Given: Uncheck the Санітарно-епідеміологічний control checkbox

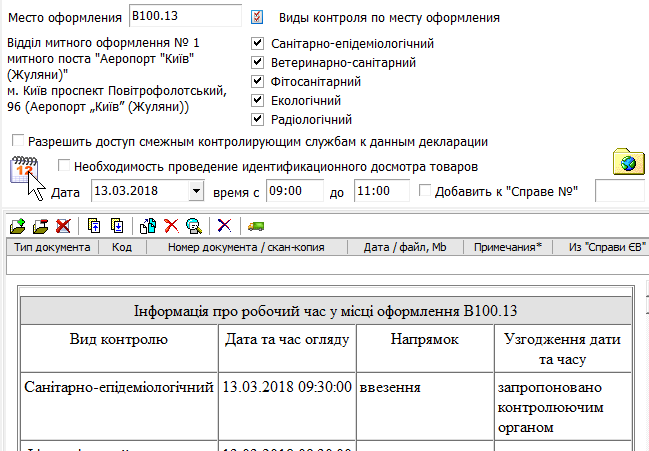Looking at the screenshot, I should [x=259, y=44].
